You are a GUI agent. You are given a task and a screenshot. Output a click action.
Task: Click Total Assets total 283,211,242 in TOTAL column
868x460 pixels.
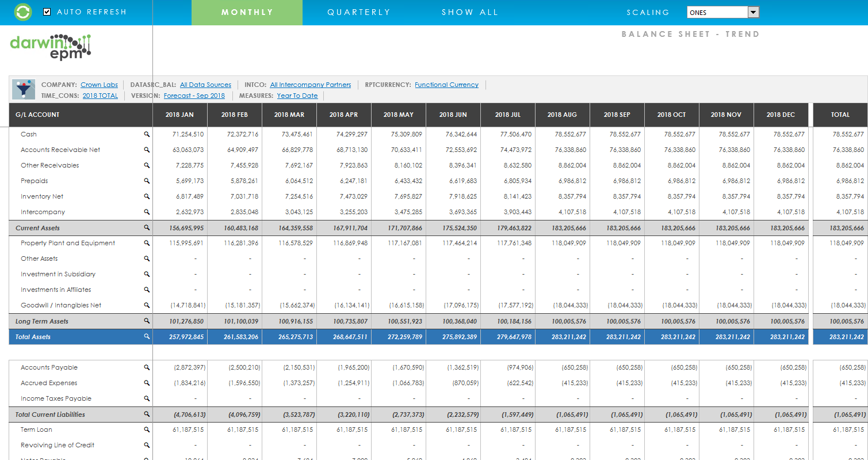[x=847, y=337]
